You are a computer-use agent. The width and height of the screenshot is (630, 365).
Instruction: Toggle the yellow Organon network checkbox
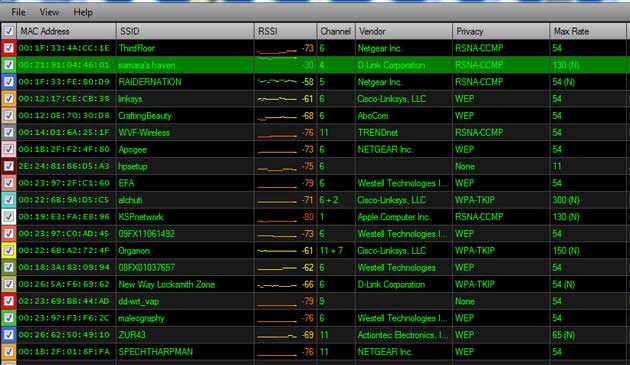click(x=8, y=251)
